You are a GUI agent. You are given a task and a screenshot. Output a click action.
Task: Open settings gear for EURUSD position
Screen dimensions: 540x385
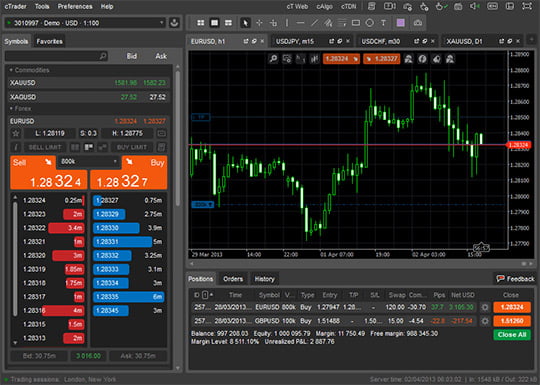click(x=485, y=307)
